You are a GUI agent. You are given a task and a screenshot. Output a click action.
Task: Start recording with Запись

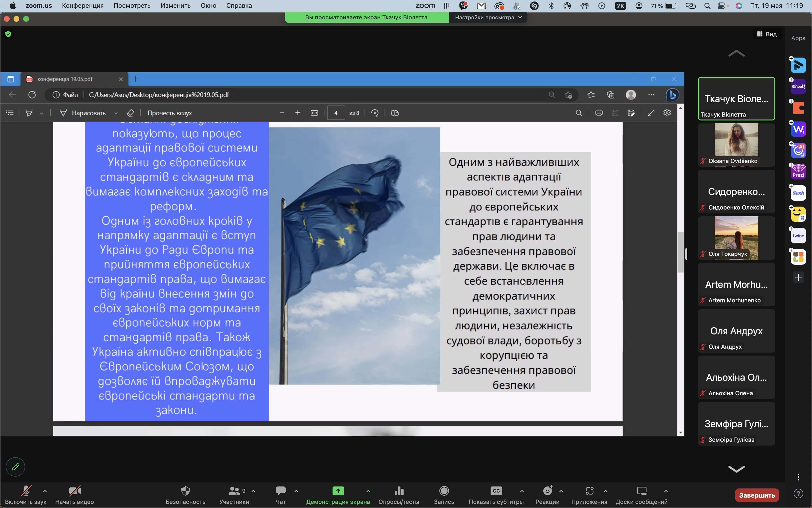click(444, 495)
